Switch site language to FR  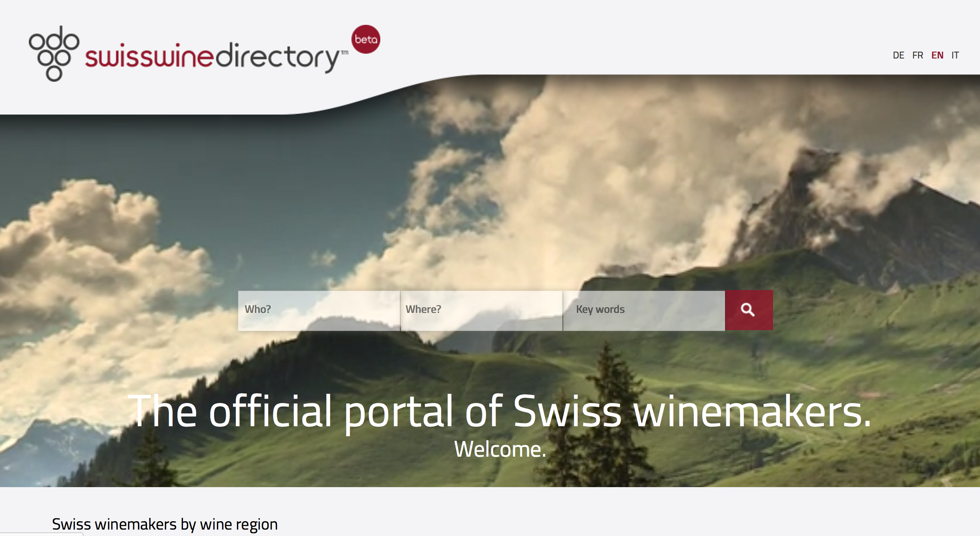(x=918, y=55)
